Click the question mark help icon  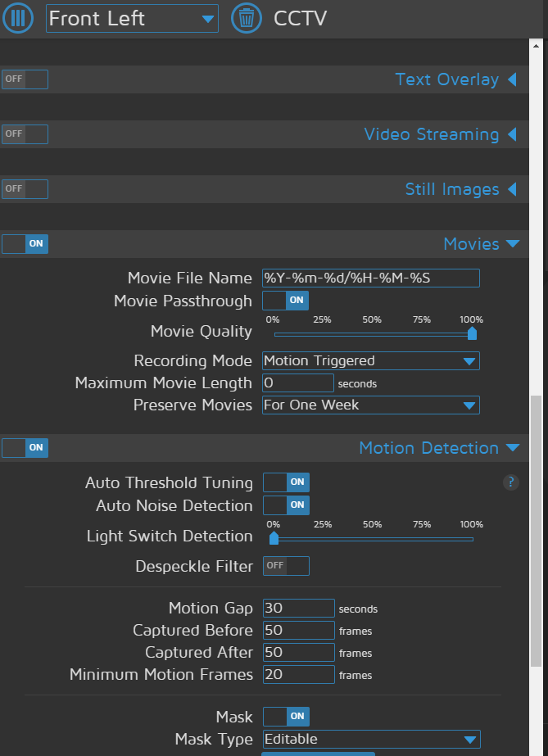pos(510,482)
